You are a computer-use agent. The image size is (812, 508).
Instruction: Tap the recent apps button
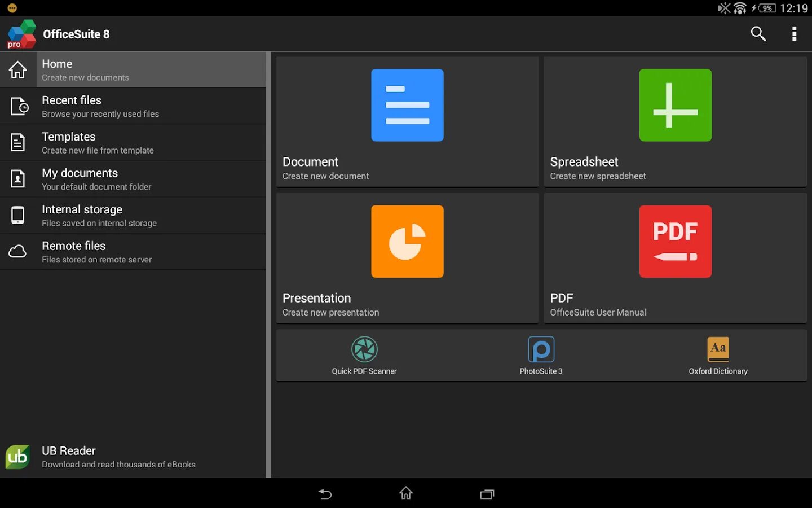point(487,493)
